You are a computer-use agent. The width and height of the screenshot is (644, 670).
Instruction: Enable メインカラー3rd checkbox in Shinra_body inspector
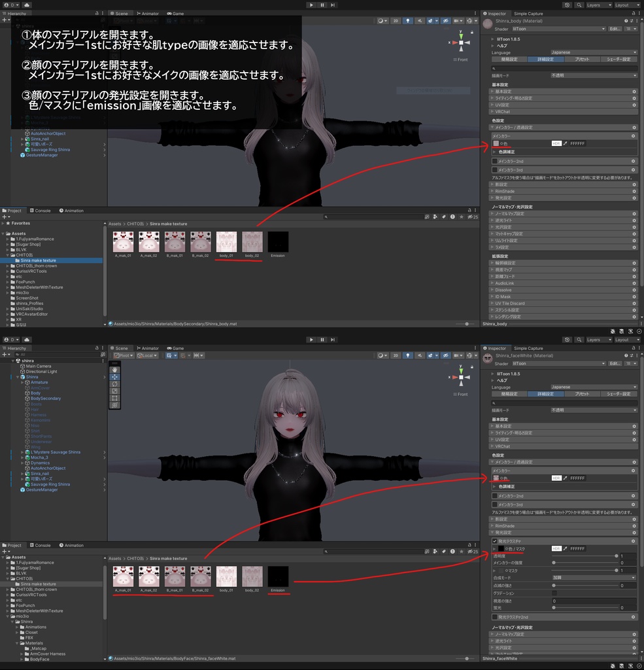494,170
